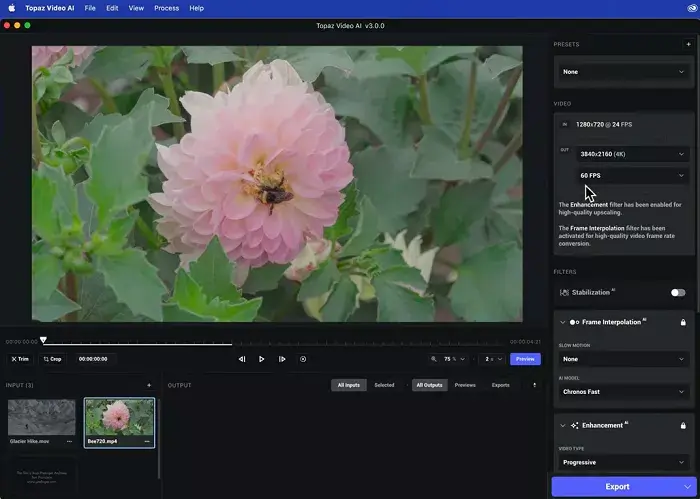Click the Enhancement lock icon
The height and width of the screenshot is (499, 700).
click(x=683, y=426)
